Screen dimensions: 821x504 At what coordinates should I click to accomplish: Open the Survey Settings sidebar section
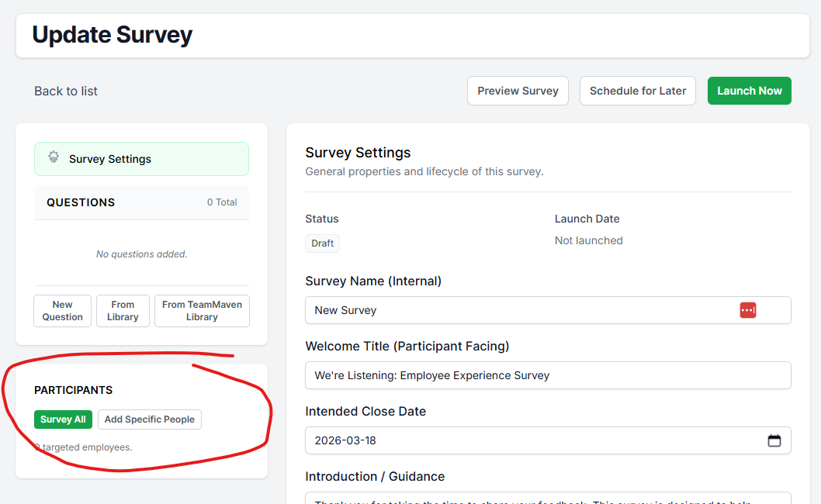point(141,159)
